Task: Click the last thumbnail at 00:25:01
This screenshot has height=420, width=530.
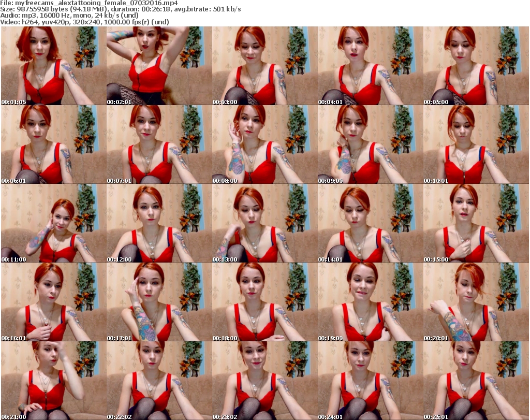Action: 476,381
